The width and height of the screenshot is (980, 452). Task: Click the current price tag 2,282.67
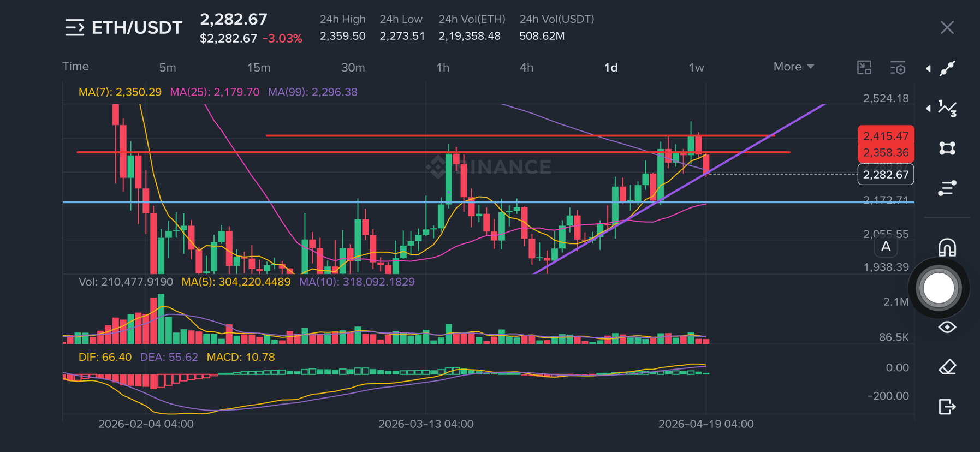(886, 175)
